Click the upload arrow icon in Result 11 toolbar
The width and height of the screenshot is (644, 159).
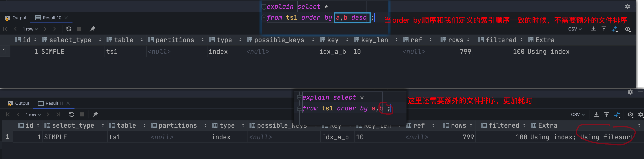607,115
